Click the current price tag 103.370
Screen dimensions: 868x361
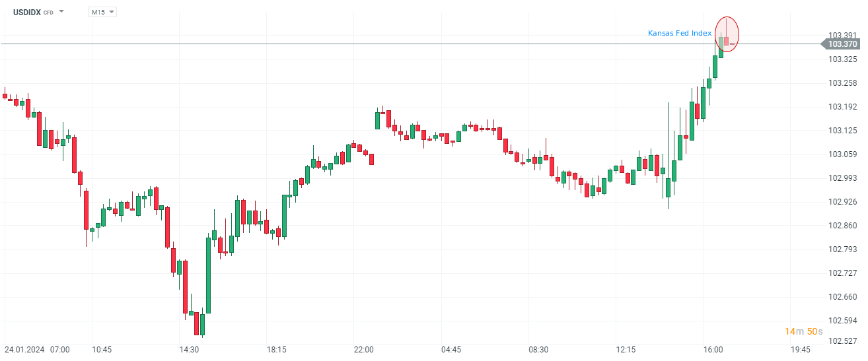click(842, 44)
